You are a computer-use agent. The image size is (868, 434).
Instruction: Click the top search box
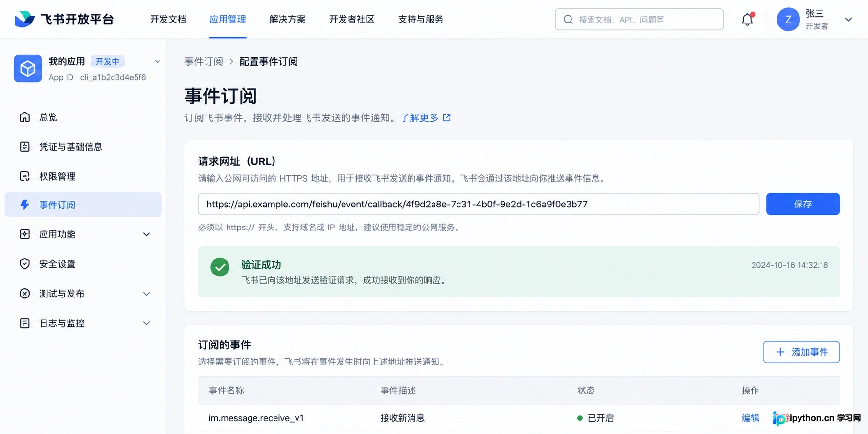click(x=639, y=20)
